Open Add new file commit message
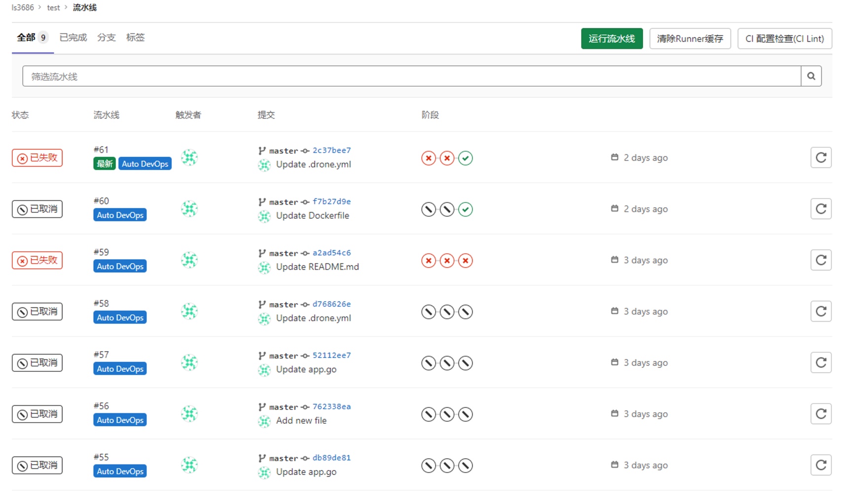 (301, 421)
